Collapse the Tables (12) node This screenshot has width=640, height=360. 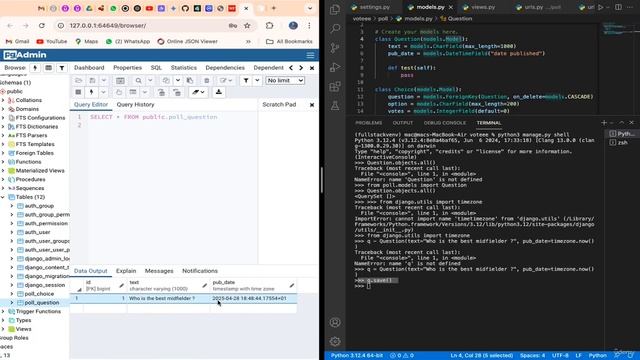[3, 197]
